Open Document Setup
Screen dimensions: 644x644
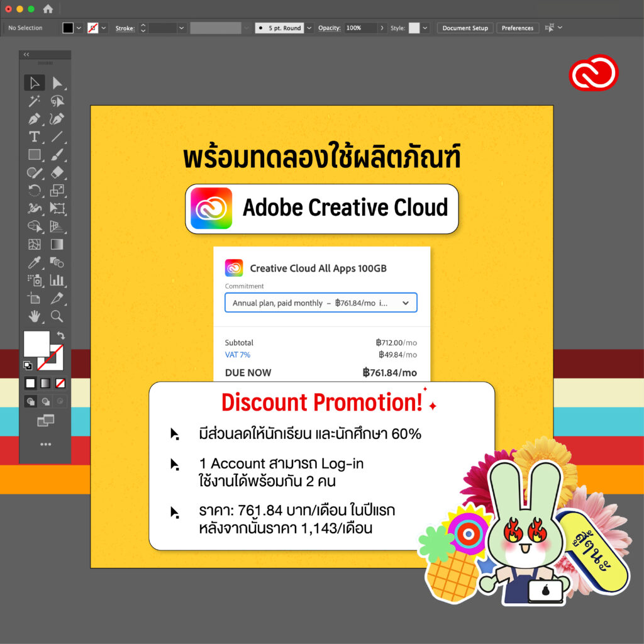(465, 28)
